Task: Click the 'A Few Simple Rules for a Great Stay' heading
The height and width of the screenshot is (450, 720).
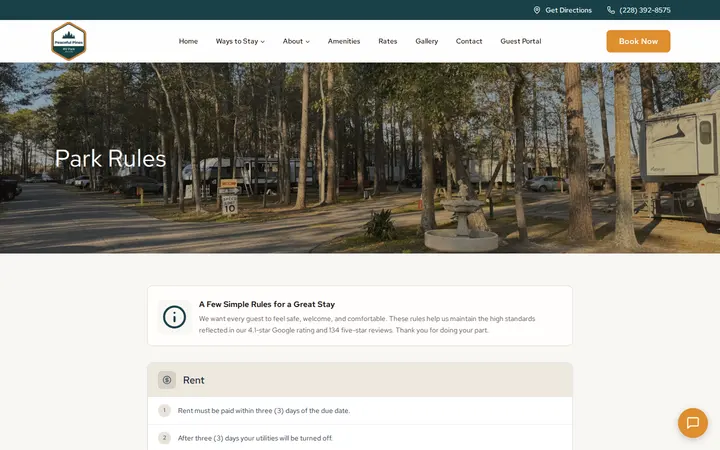Action: click(x=267, y=304)
